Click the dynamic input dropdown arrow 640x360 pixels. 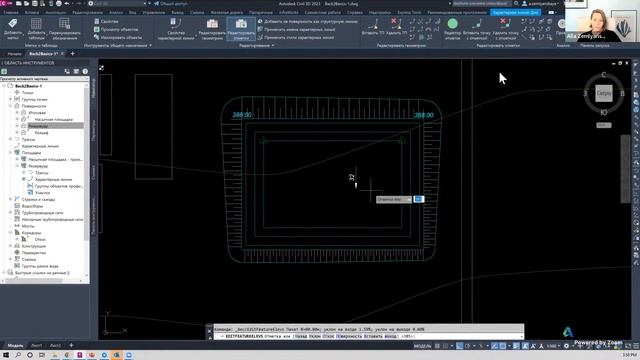coord(409,200)
